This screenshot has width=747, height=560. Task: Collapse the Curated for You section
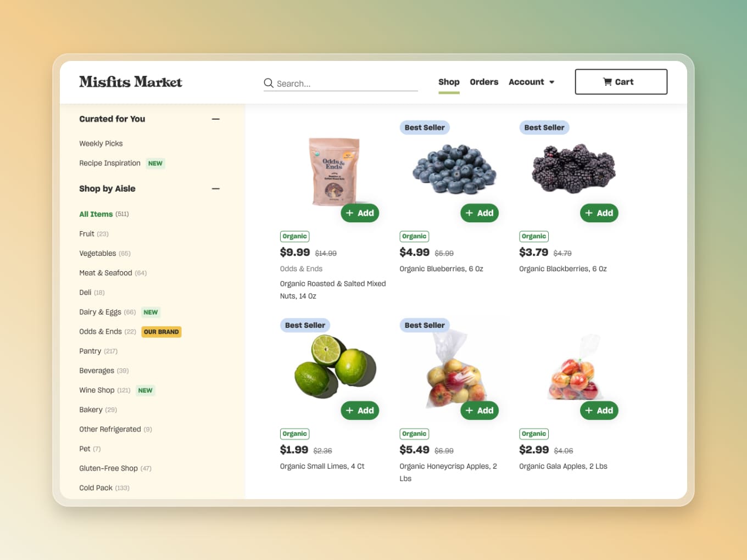point(216,119)
